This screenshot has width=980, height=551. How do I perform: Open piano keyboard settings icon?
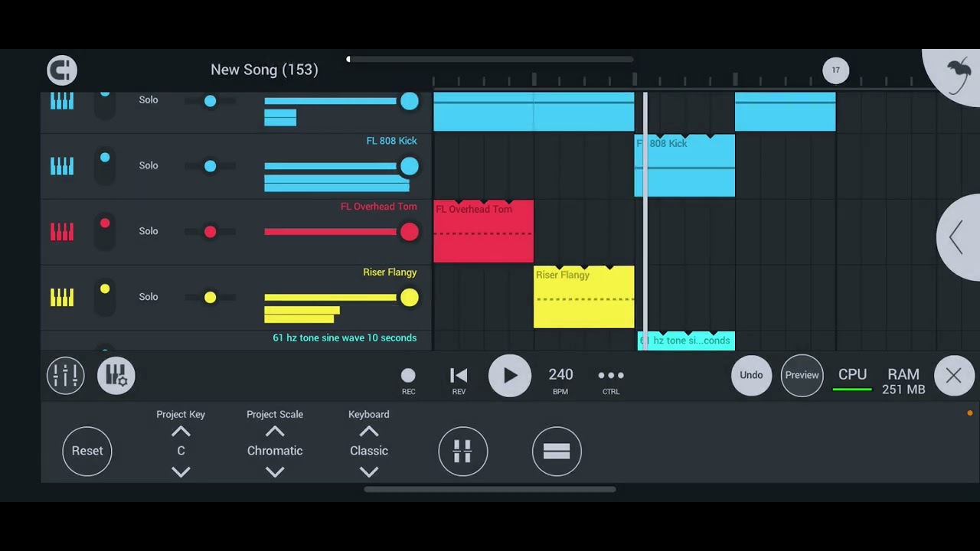click(x=116, y=376)
